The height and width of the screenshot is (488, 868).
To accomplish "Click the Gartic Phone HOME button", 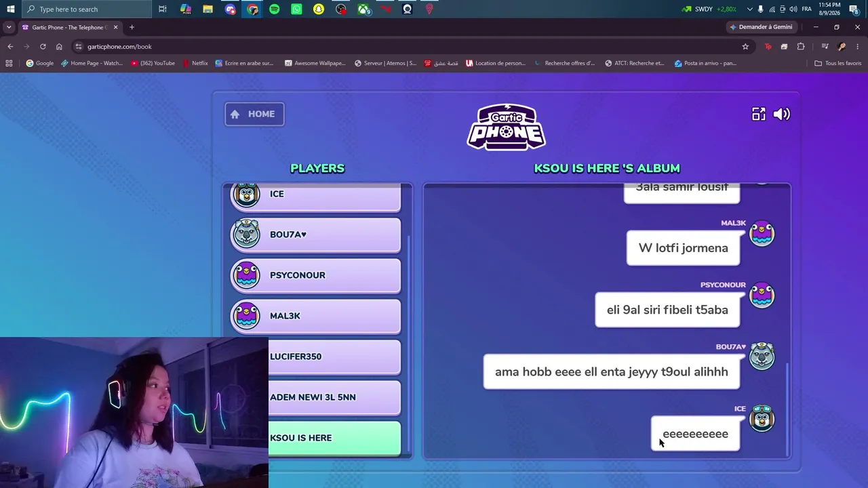I will [254, 114].
